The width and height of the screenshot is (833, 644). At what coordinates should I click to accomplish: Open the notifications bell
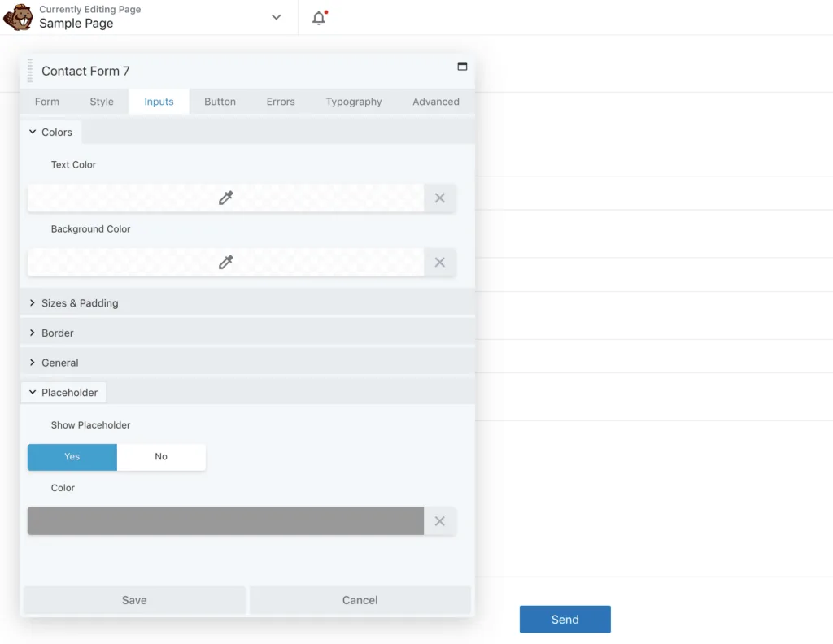point(319,18)
